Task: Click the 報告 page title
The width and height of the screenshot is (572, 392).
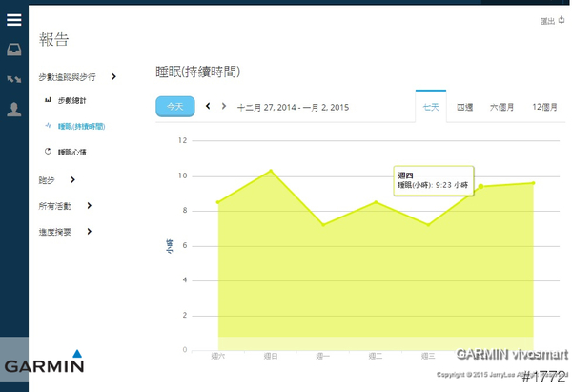Action: (54, 39)
